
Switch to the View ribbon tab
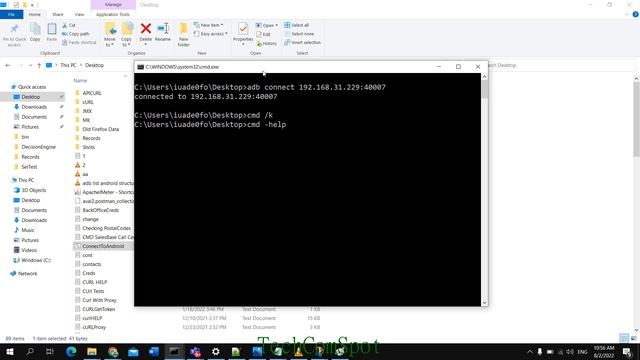coord(79,14)
